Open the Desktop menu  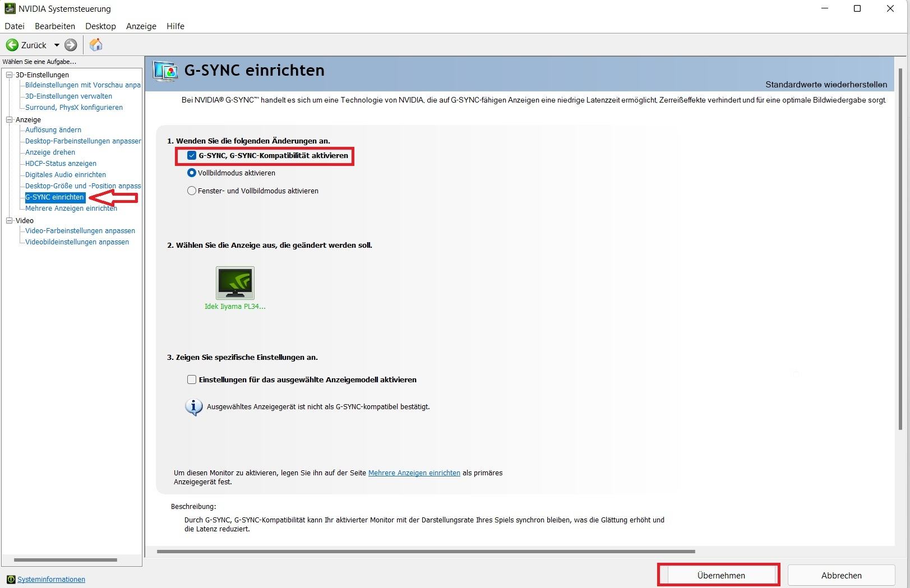pos(100,26)
